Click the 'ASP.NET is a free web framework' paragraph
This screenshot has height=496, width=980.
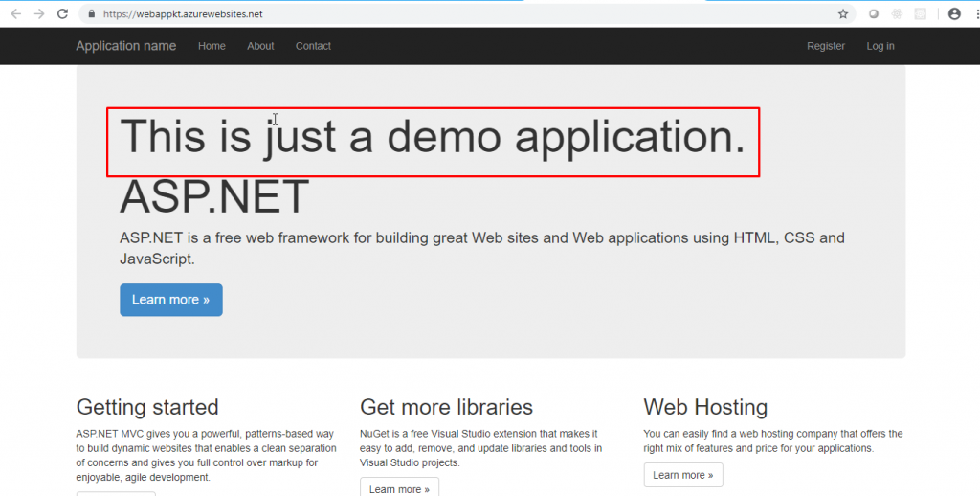click(x=482, y=248)
